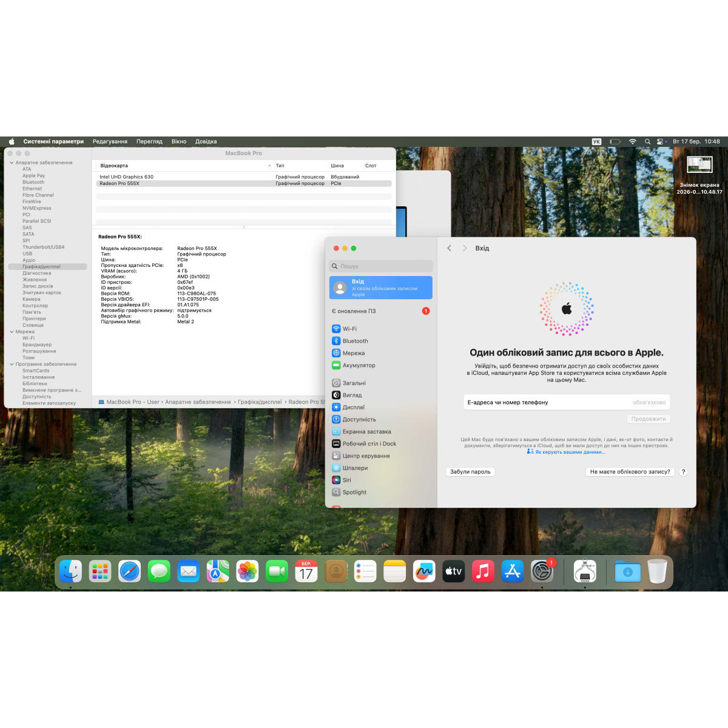Open Reminders app in Dock
728x728 pixels.
click(x=365, y=571)
